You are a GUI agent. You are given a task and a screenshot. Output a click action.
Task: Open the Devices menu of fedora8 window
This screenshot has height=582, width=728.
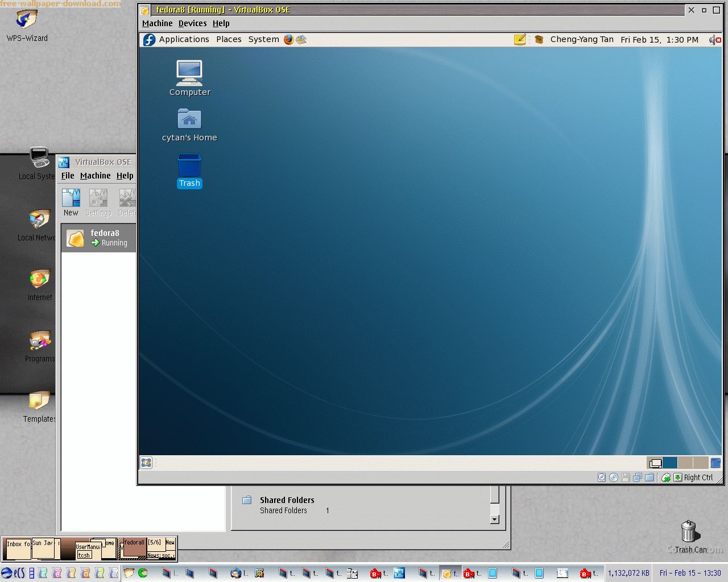pos(192,23)
